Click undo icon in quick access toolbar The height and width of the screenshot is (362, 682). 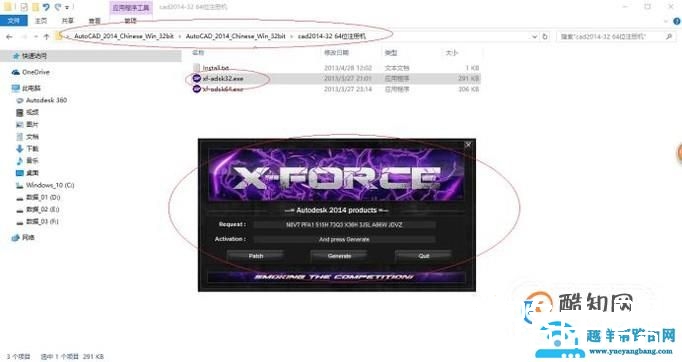pos(46,7)
